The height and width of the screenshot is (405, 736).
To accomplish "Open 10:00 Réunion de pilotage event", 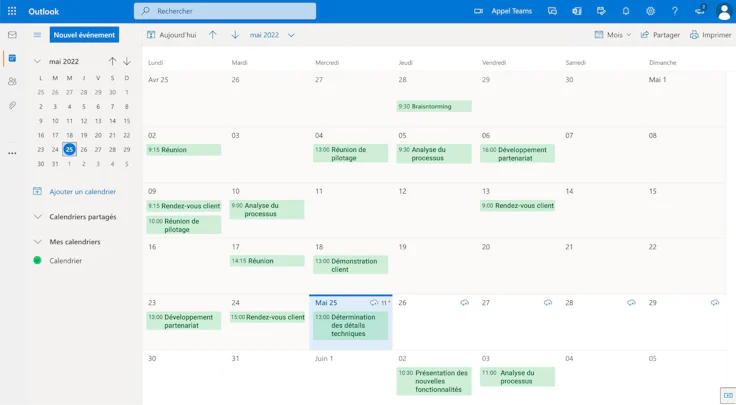I will tap(184, 225).
